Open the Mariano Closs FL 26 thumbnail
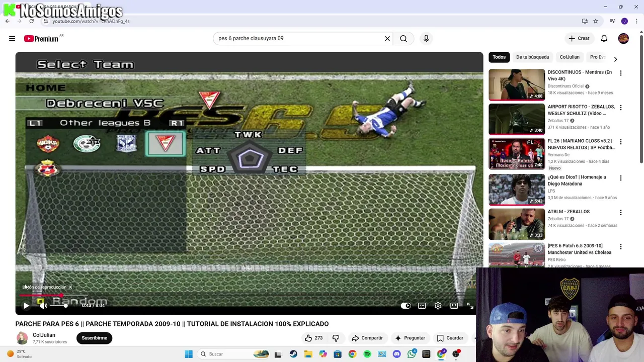 coord(517,153)
